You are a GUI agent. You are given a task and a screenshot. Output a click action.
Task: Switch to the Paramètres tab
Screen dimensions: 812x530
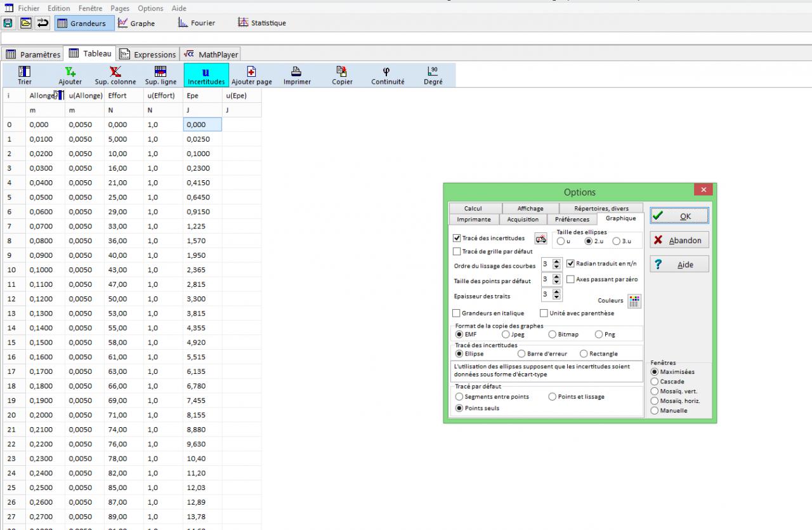click(33, 55)
